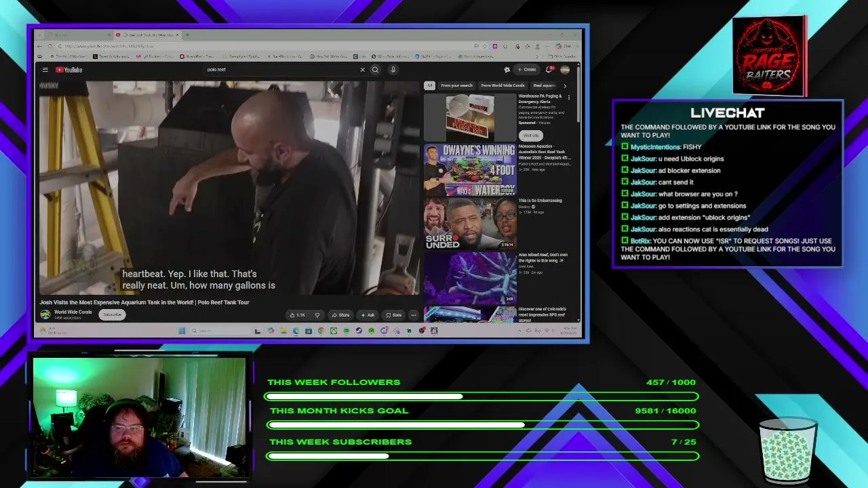
Task: Go back with the browser back arrow
Action: pos(41,46)
